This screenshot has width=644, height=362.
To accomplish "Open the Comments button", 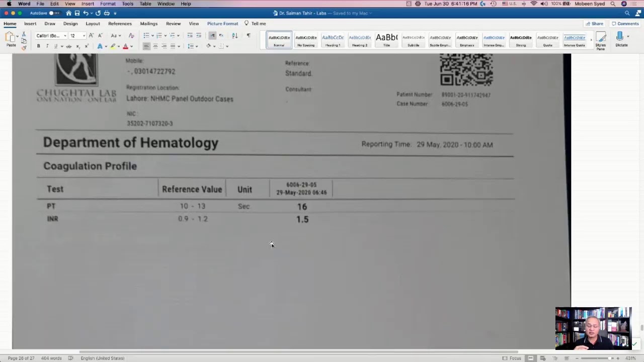I will (625, 24).
